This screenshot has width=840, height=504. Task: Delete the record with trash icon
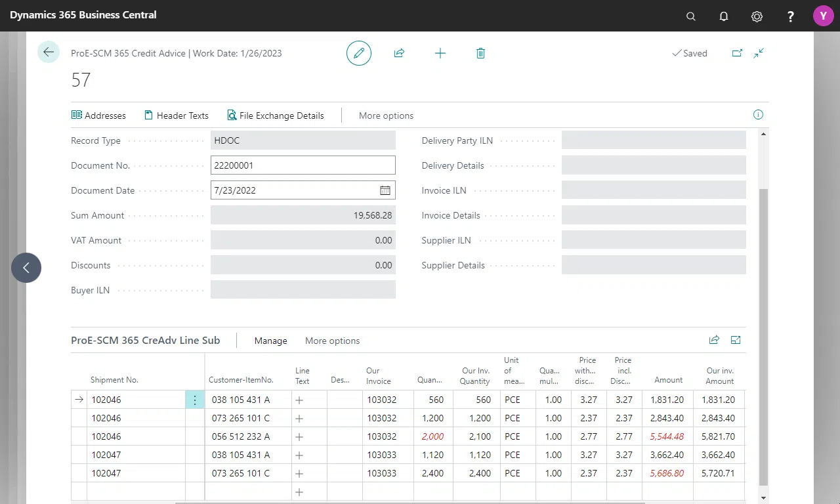pyautogui.click(x=480, y=53)
